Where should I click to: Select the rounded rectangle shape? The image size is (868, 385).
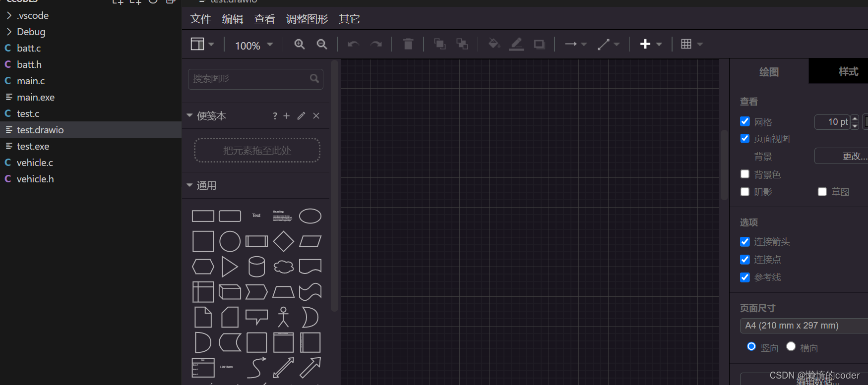[x=230, y=216]
